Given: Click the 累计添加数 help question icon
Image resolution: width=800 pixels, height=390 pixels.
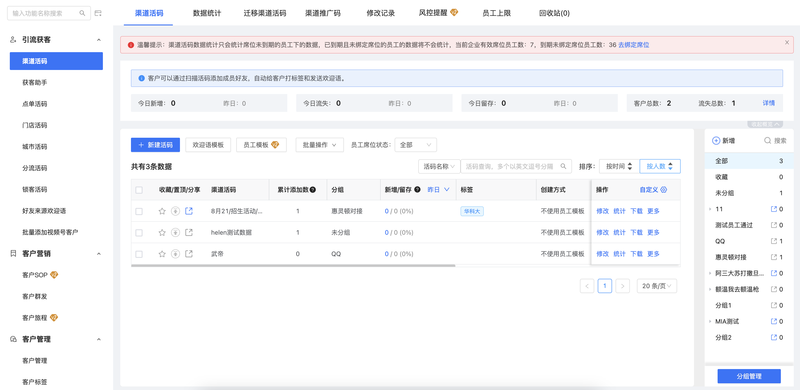Looking at the screenshot, I should click(x=313, y=190).
